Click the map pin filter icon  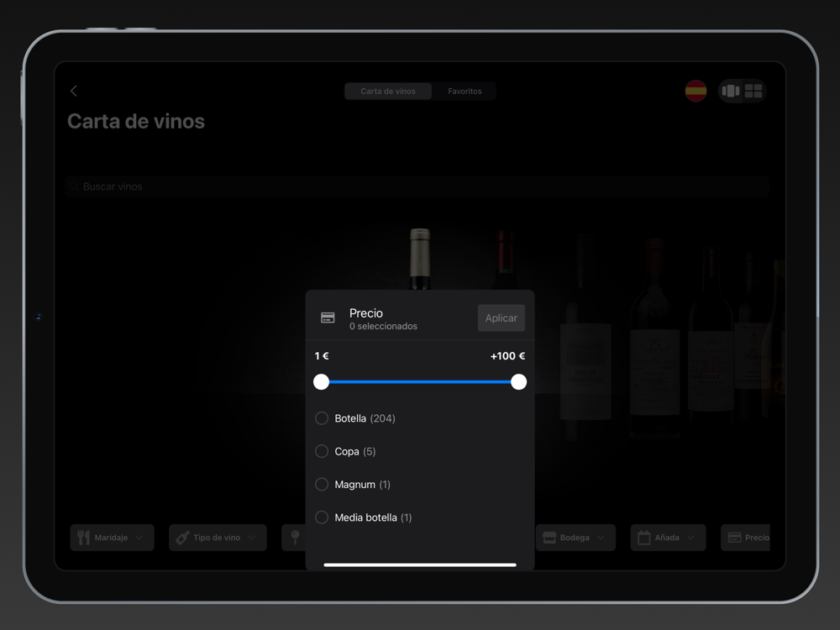[295, 538]
